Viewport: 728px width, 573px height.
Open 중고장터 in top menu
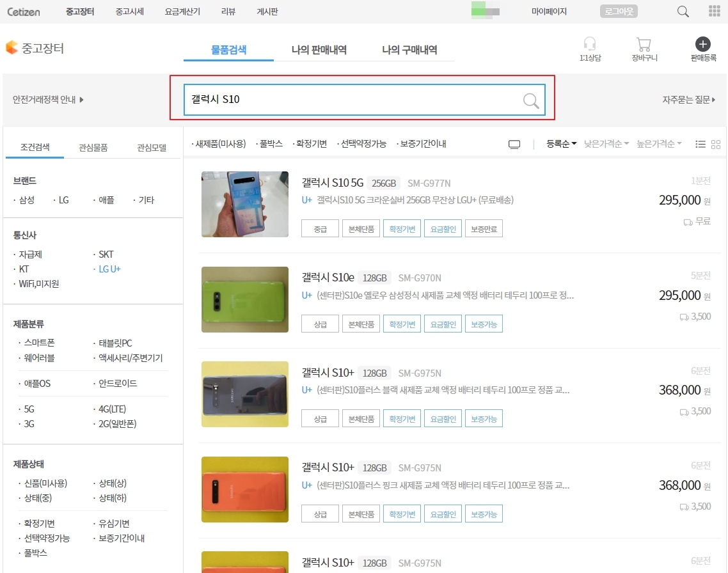click(80, 12)
